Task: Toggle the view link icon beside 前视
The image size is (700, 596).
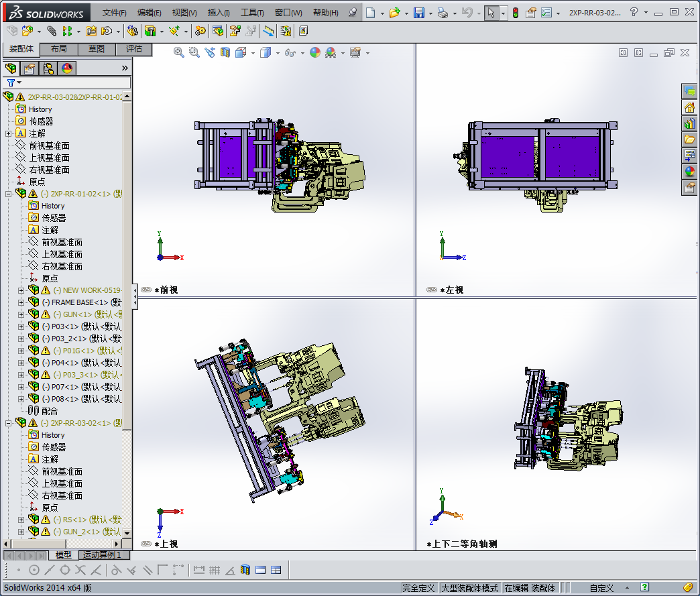Action: pos(146,290)
